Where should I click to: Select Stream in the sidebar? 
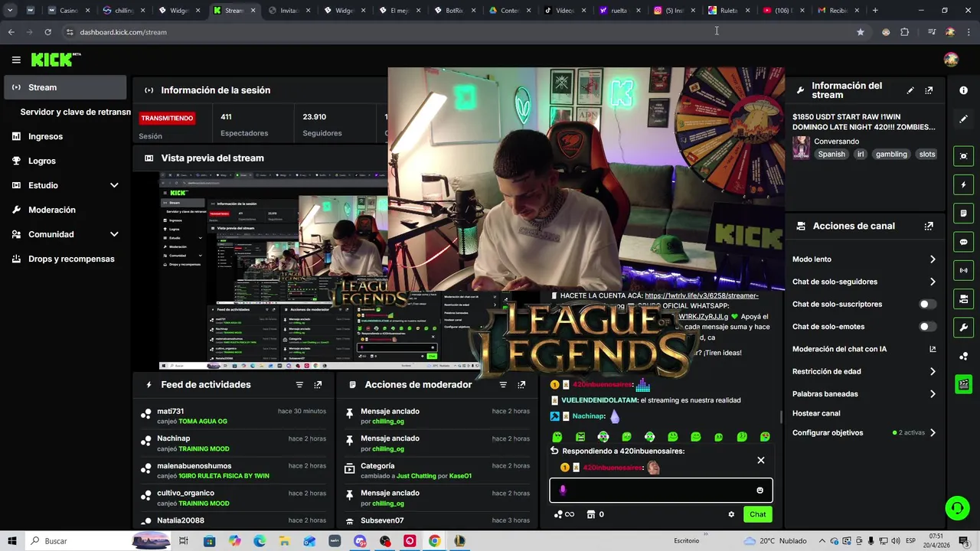[x=65, y=87]
